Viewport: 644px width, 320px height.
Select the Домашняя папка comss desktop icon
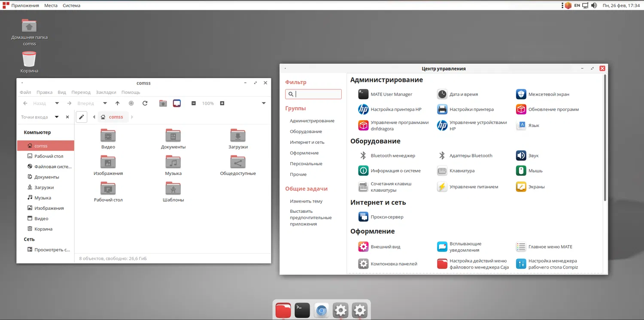click(x=29, y=32)
